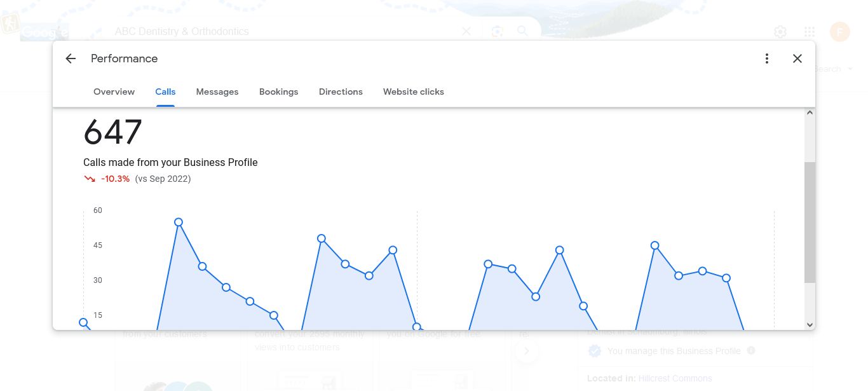Clear the search box text
Viewport: 868px width, 391px height.
coord(466,31)
